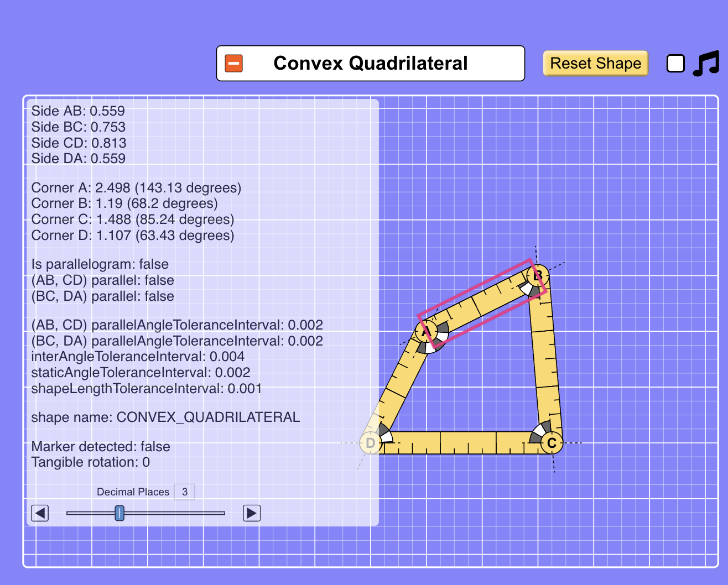The width and height of the screenshot is (728, 585).
Task: Click the Convex Quadrilateral shape name title
Action: click(x=371, y=64)
